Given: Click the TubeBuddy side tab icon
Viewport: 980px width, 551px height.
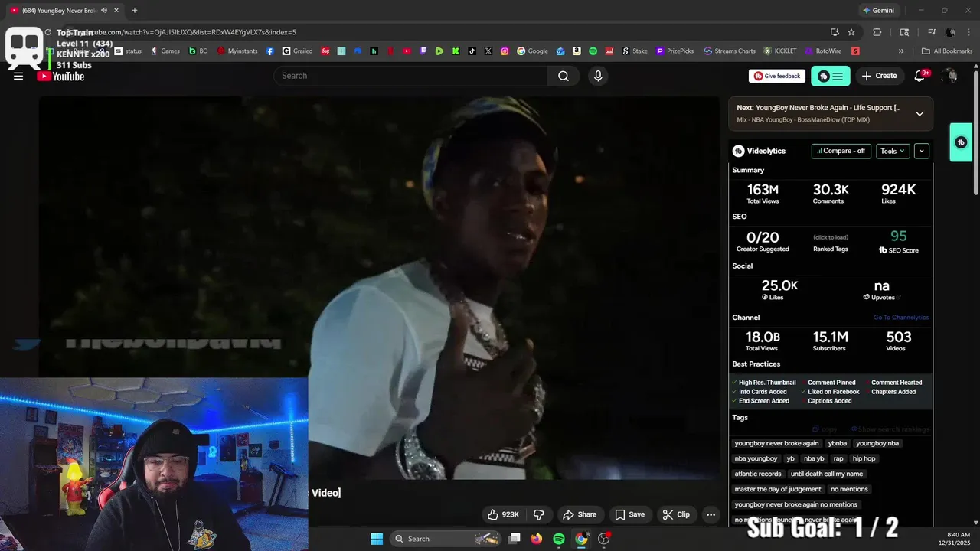Looking at the screenshot, I should [962, 142].
